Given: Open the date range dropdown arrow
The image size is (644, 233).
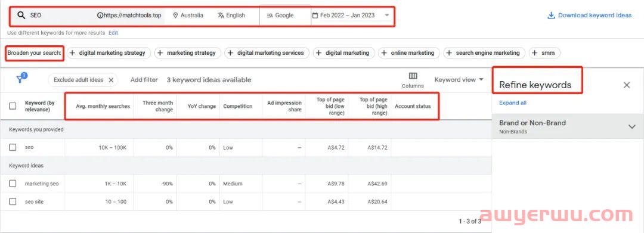Looking at the screenshot, I should point(386,15).
